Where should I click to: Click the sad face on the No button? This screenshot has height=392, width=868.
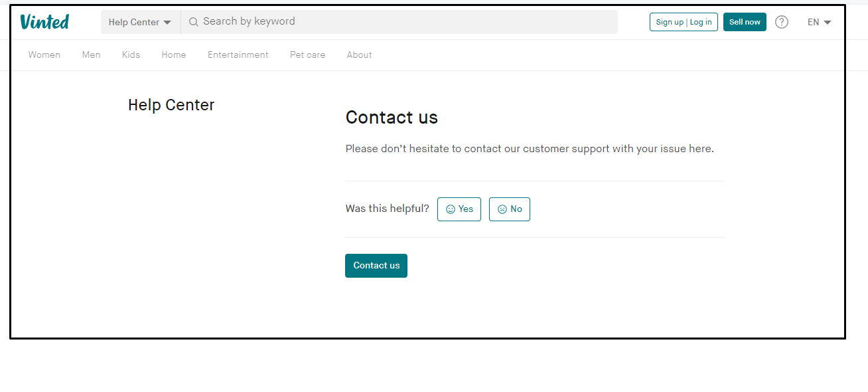point(502,209)
